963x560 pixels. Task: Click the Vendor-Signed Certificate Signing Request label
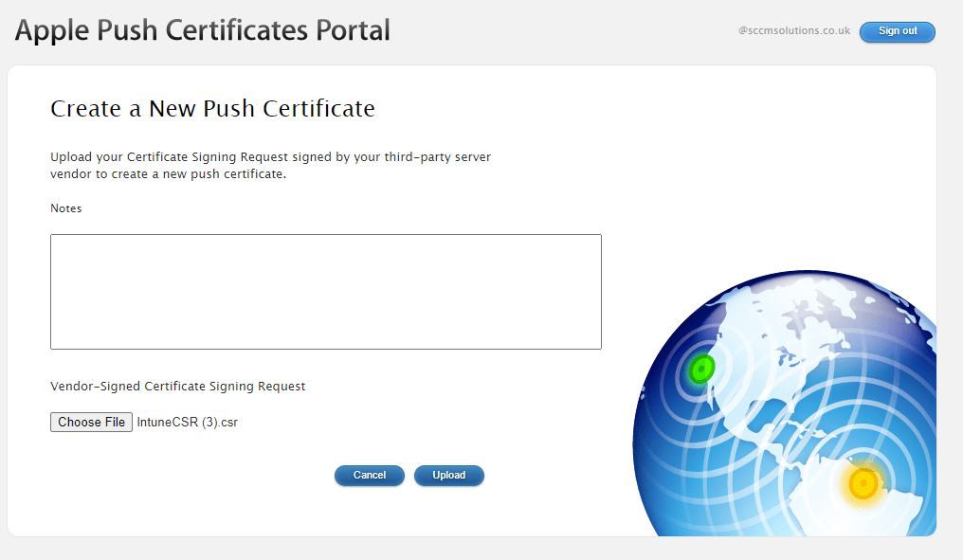point(177,387)
